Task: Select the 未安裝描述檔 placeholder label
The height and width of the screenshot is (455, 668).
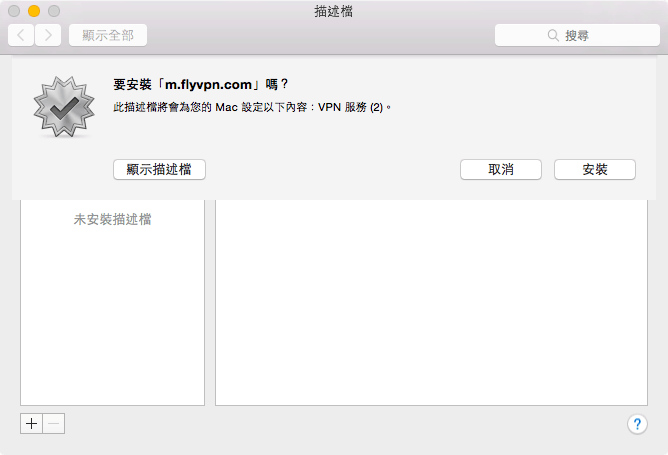Action: [x=112, y=219]
